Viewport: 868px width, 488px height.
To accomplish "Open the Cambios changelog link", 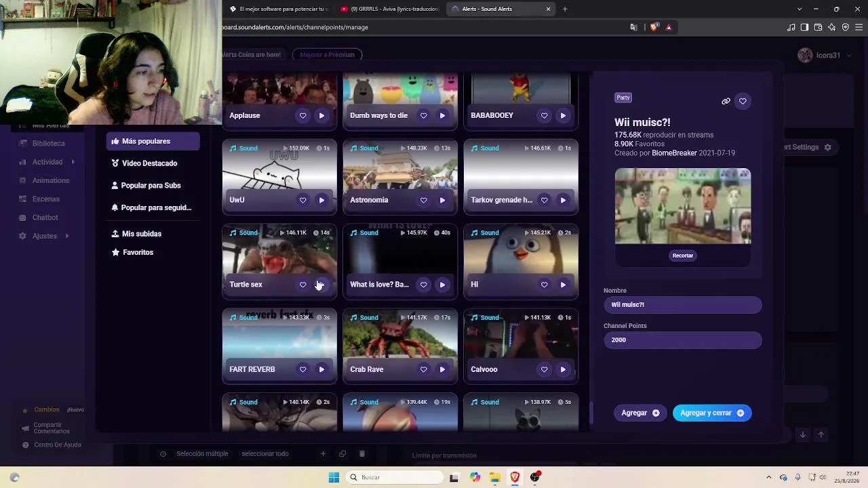I will [x=47, y=410].
